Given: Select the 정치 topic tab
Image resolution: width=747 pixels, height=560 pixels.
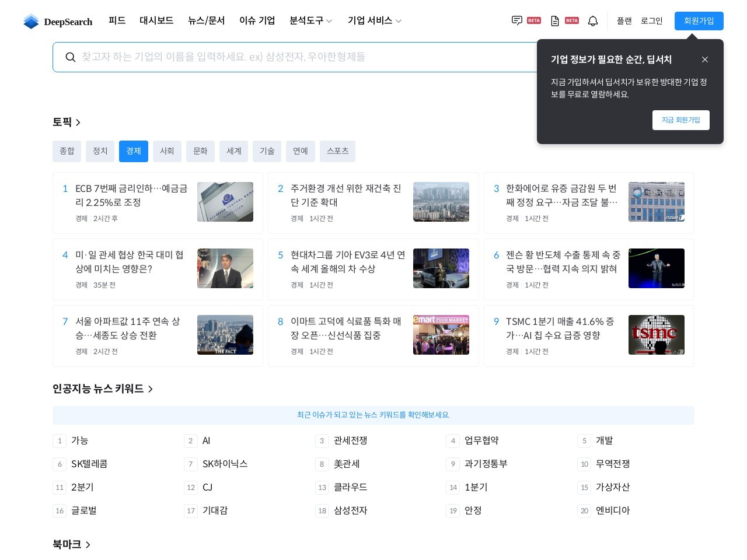Looking at the screenshot, I should pos(100,151).
